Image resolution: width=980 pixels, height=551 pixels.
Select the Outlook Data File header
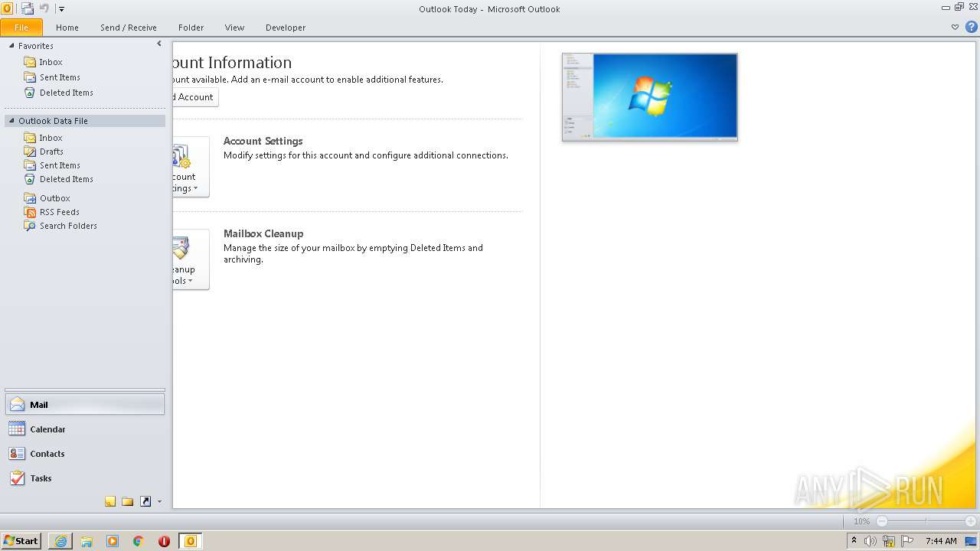85,121
